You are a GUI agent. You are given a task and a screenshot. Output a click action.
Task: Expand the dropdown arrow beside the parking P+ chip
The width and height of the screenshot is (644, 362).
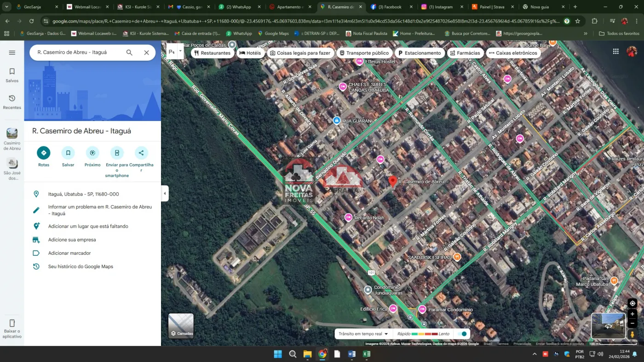(180, 52)
